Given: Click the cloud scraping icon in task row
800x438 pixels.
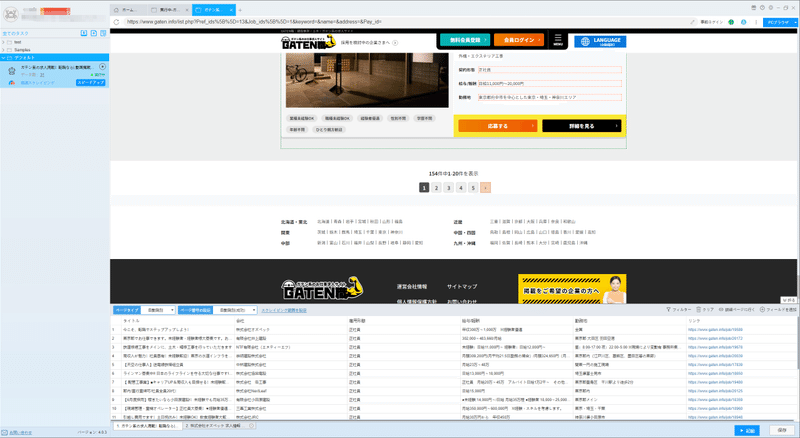Looking at the screenshot, I should point(12,83).
